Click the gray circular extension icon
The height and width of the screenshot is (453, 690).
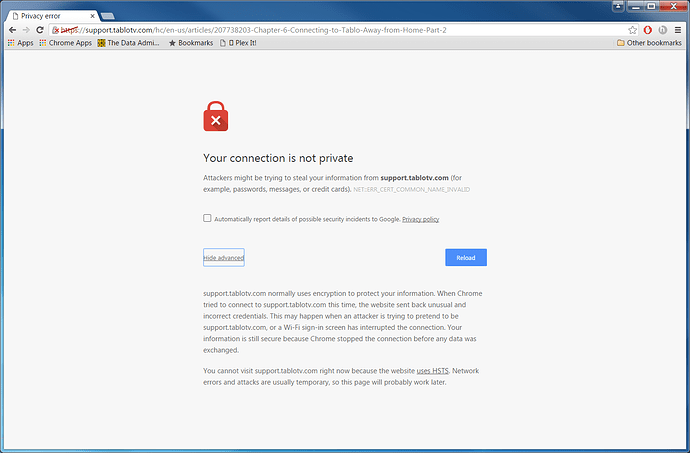(x=662, y=30)
